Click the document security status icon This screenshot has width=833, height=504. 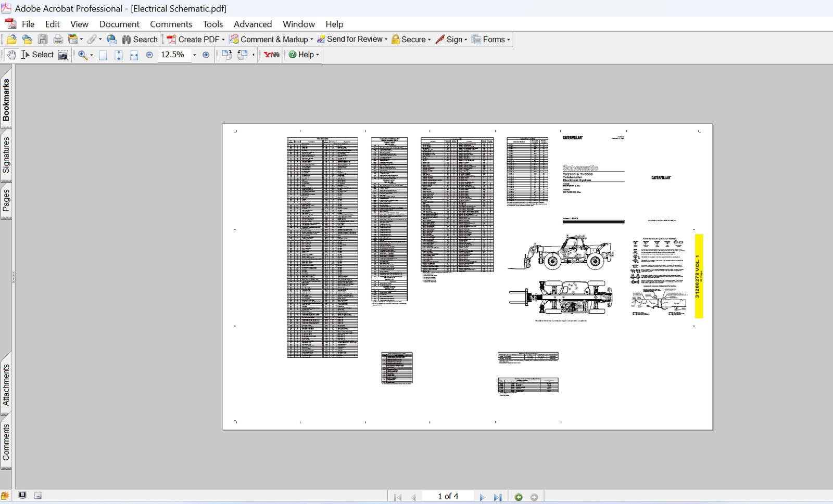(5, 496)
